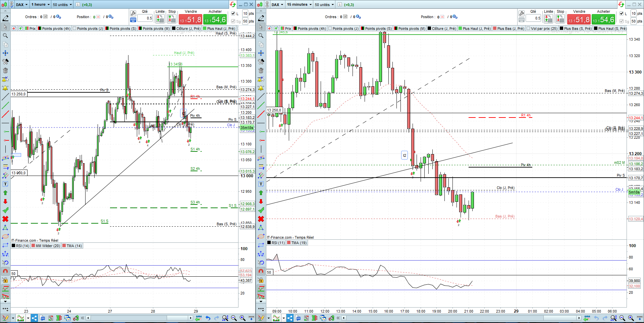The width and height of the screenshot is (644, 323).
Task: Click the red Vendre sell button in left chart
Action: pyautogui.click(x=190, y=19)
